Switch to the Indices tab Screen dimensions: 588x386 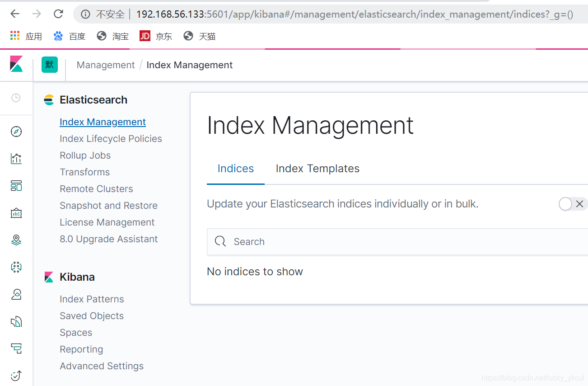point(236,169)
